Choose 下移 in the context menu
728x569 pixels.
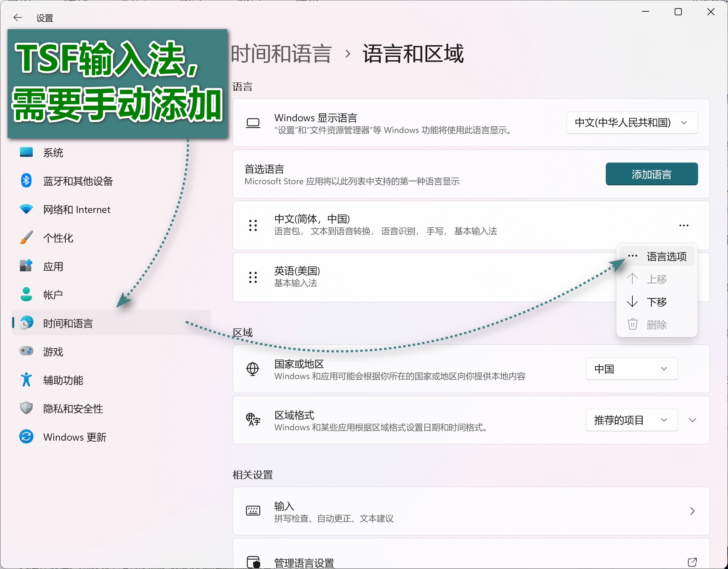click(657, 302)
